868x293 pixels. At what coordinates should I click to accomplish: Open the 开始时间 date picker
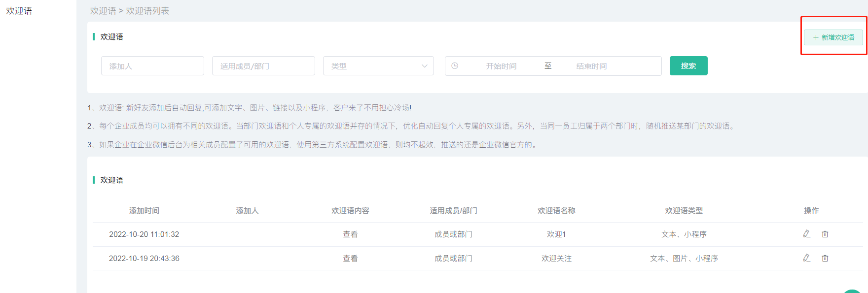coord(501,66)
